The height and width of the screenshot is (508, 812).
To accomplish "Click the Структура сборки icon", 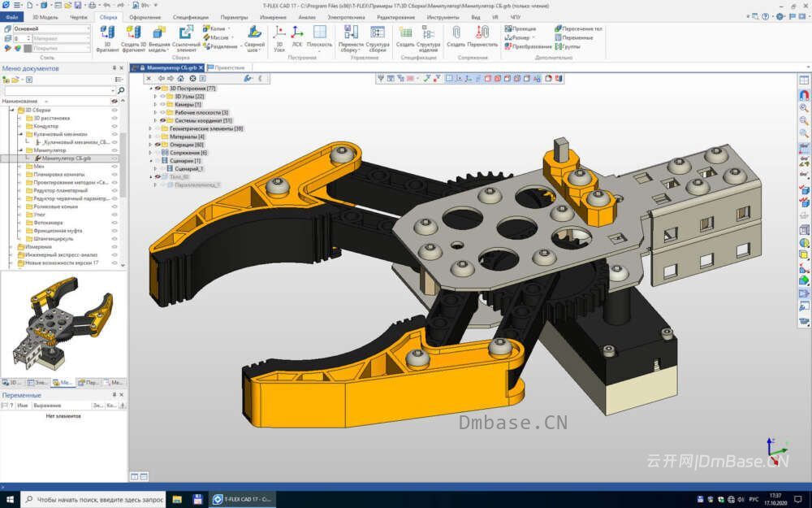I will (378, 33).
